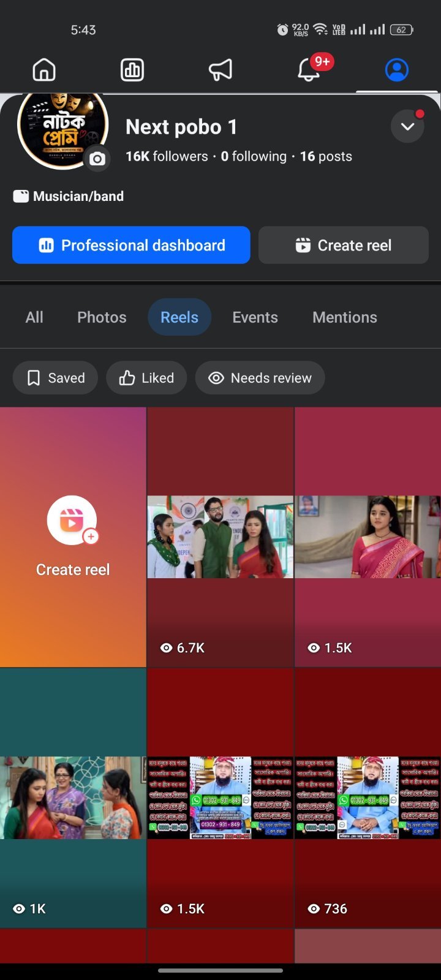
Task: Open notifications bell with 9+ badge
Action: pyautogui.click(x=309, y=70)
